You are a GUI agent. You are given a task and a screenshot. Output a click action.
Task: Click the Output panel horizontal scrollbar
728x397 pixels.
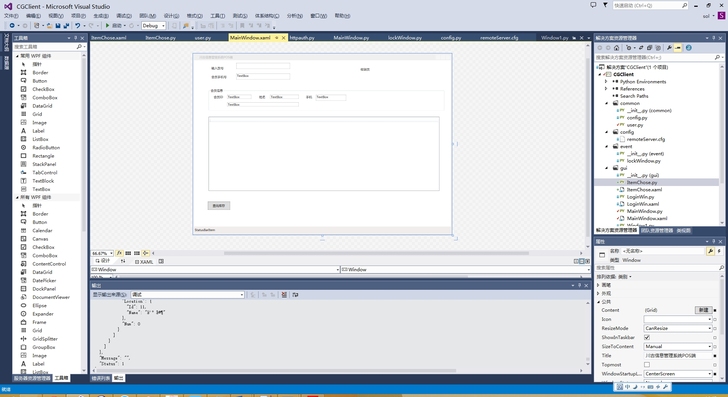coord(277,371)
